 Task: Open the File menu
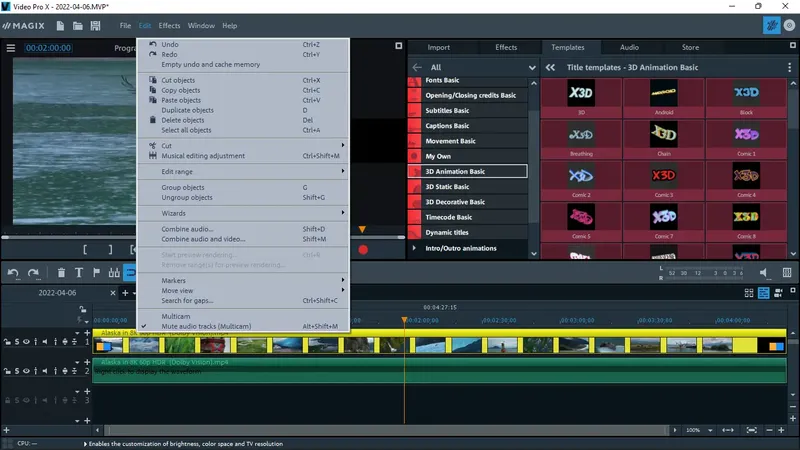(x=126, y=26)
